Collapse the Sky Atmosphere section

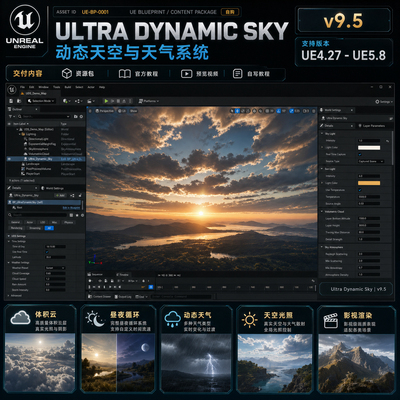pyautogui.click(x=322, y=247)
